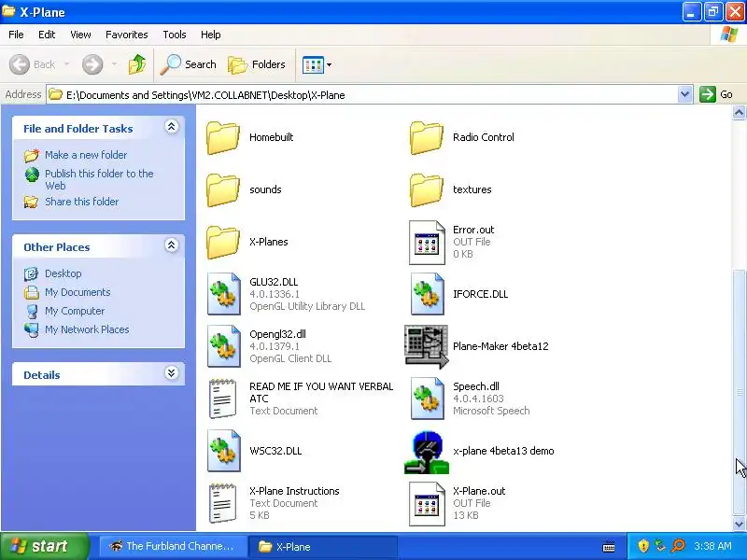The width and height of the screenshot is (747, 560).
Task: Go to My Documents in Other Places
Action: point(78,292)
